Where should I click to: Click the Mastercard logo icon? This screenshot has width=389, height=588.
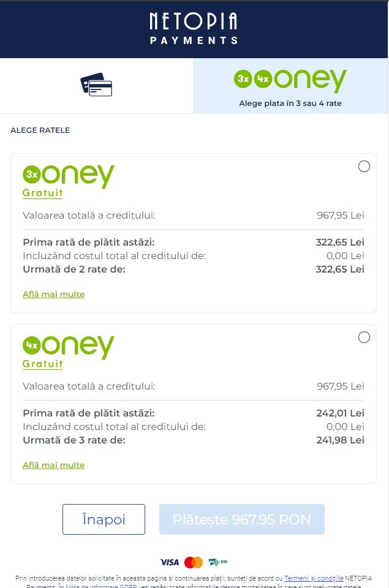tap(194, 562)
